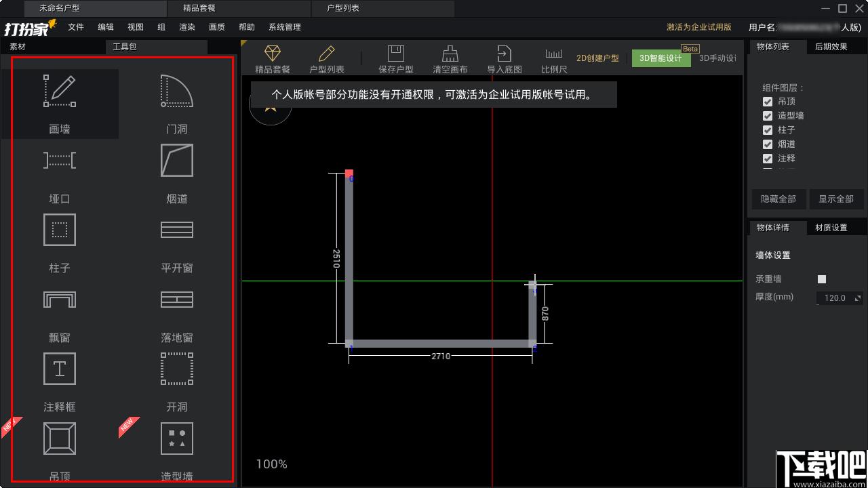Toggle the 柱子 layer checkbox
The height and width of the screenshot is (488, 868).
[768, 130]
